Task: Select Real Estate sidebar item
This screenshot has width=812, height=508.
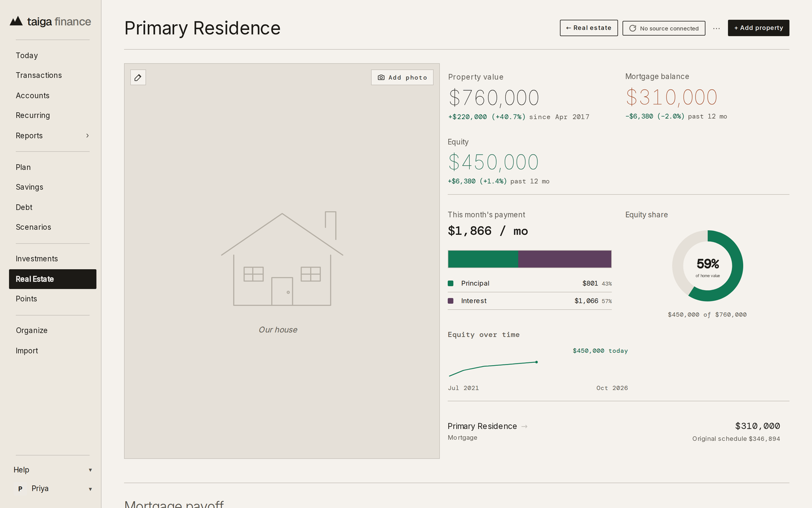Action: coord(52,279)
